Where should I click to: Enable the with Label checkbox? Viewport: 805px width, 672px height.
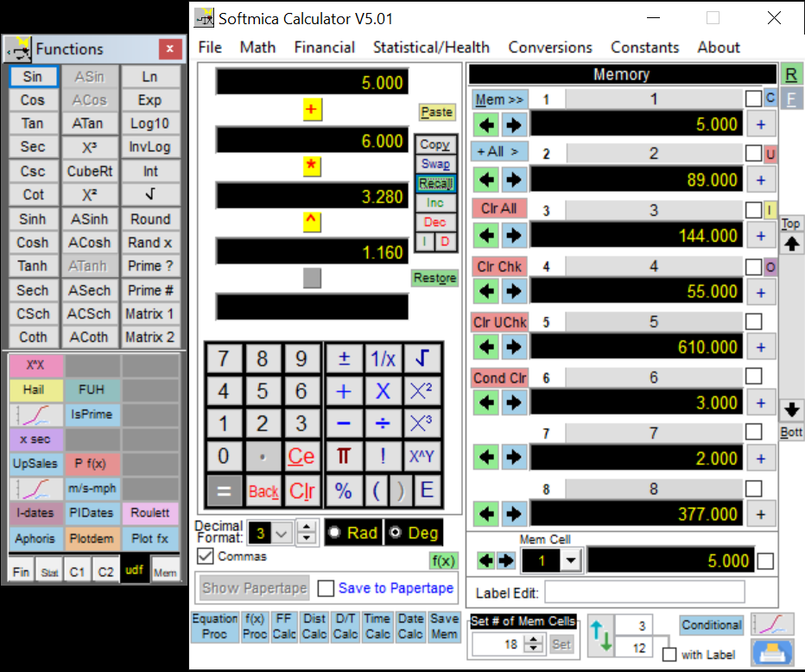click(669, 655)
